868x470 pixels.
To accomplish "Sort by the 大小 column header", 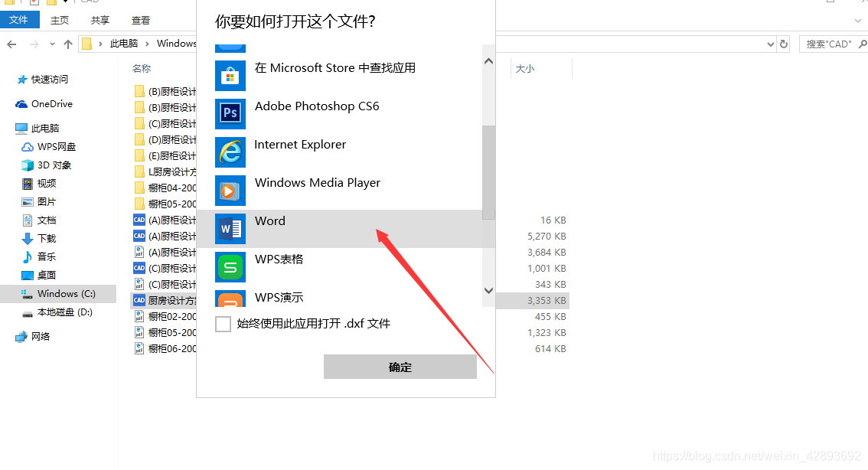I will click(x=525, y=69).
